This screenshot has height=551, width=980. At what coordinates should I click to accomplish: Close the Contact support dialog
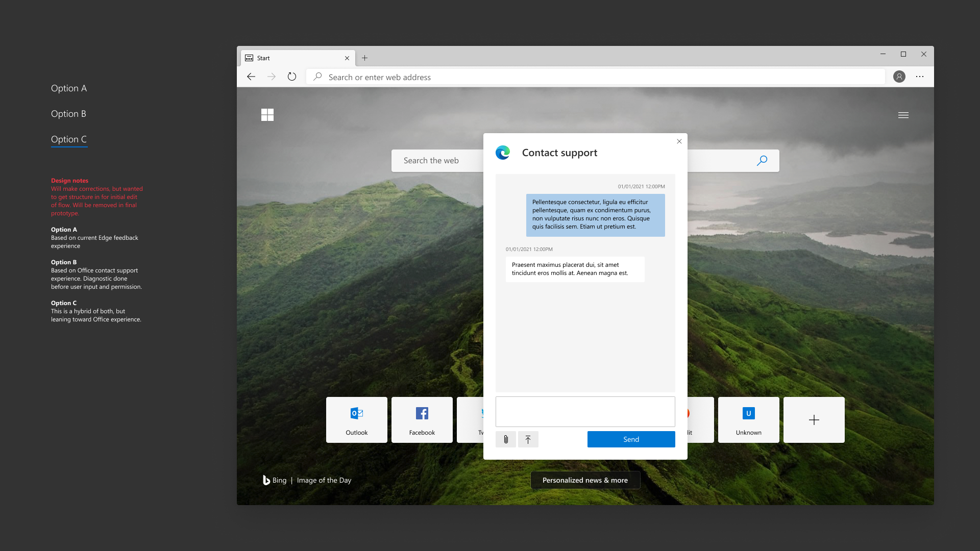[679, 141]
